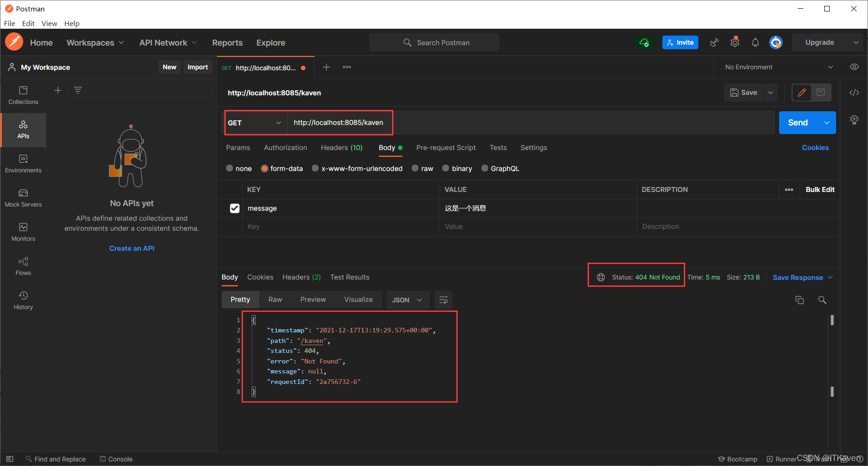868x466 pixels.
Task: Open the environment quick look eye icon
Action: (x=854, y=67)
